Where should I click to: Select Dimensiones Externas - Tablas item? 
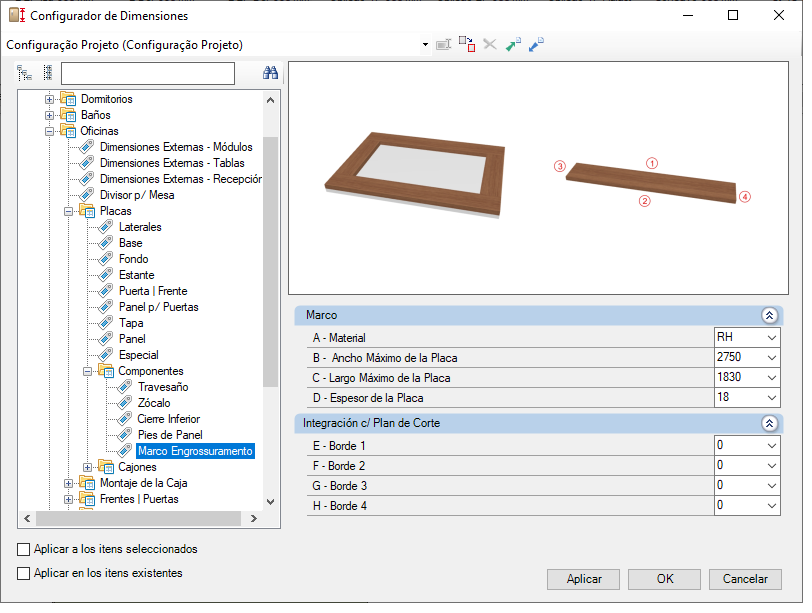click(172, 163)
